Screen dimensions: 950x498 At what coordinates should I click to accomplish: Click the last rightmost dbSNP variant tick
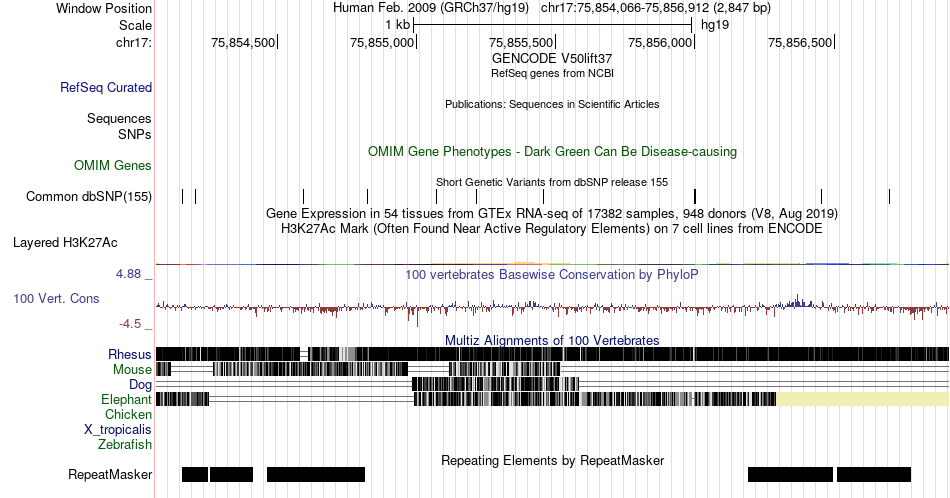(x=889, y=196)
